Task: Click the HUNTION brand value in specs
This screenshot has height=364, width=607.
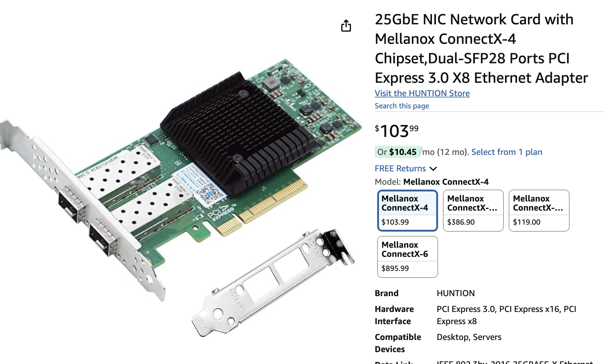Action: tap(455, 293)
